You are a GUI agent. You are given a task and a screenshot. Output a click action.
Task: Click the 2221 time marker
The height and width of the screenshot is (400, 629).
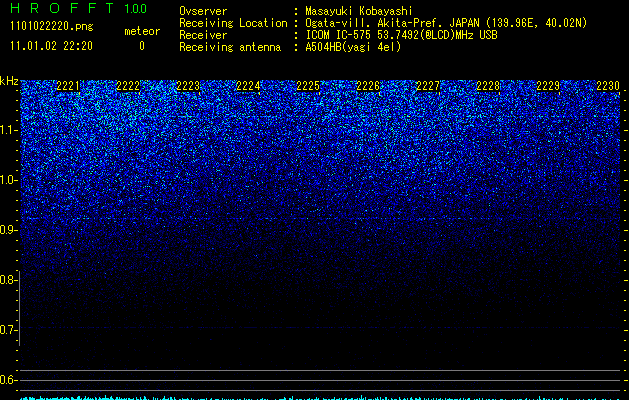(68, 86)
